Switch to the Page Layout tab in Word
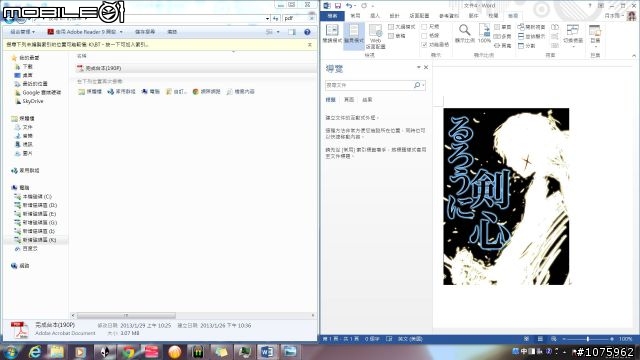Screen dimensions: 640x360 (x=419, y=16)
